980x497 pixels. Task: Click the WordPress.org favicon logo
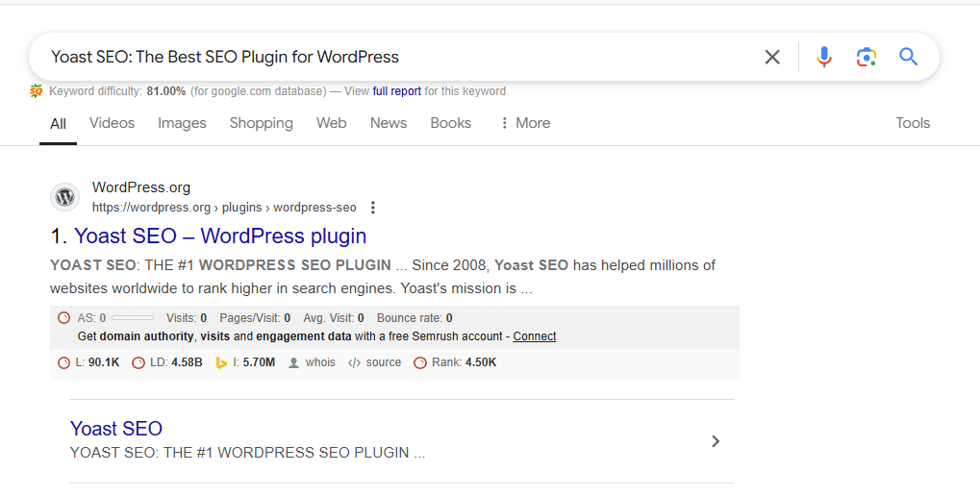[x=64, y=197]
